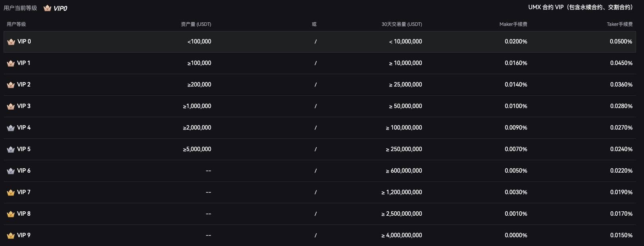Click the silver crown icon beside VIP 4
This screenshot has width=644, height=246.
[x=11, y=128]
